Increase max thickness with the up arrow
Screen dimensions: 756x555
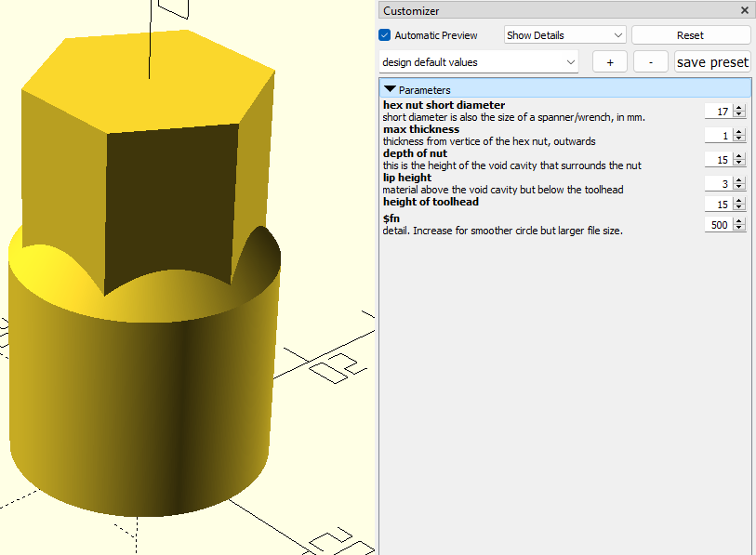click(x=738, y=132)
